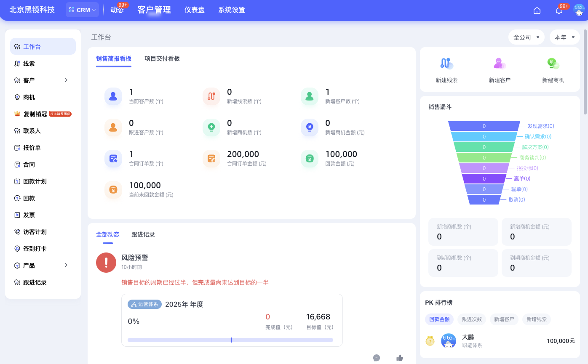Open the 签到打卡 sidebar item

coord(35,248)
